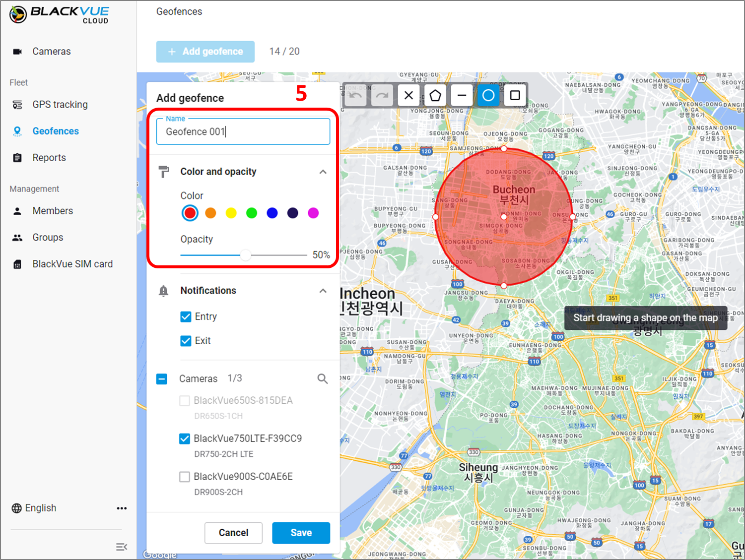Click the circle geofence center handle

click(504, 217)
